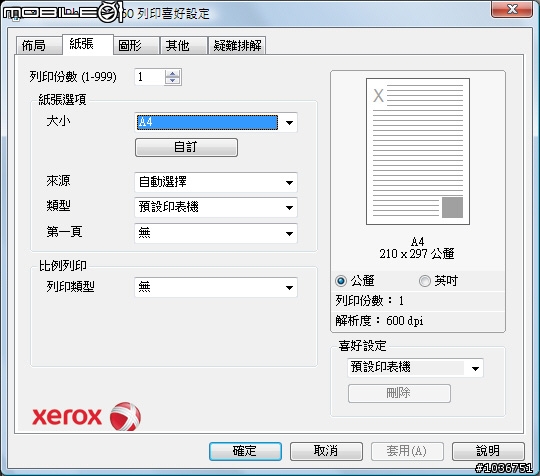Select the 公釐 millimeter radio button

[341, 281]
